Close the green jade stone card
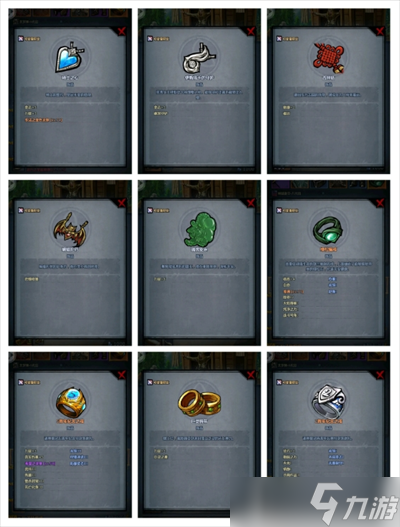The height and width of the screenshot is (527, 400). (x=251, y=203)
